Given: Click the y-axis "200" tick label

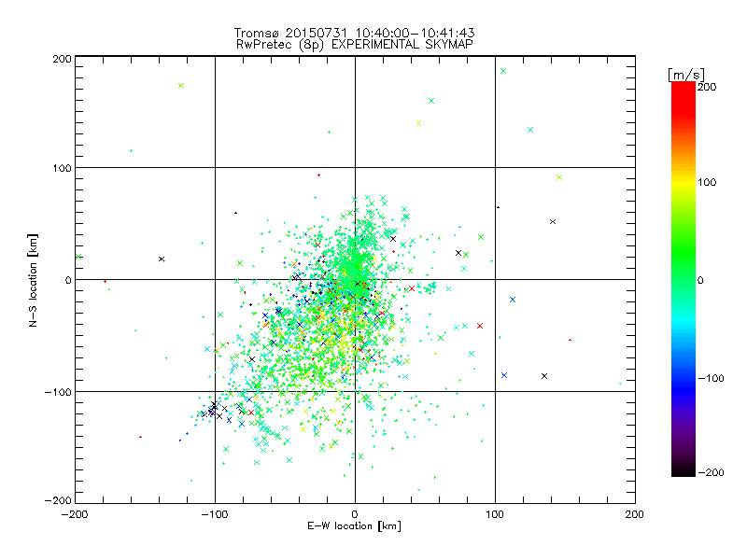Looking at the screenshot, I should point(62,59).
